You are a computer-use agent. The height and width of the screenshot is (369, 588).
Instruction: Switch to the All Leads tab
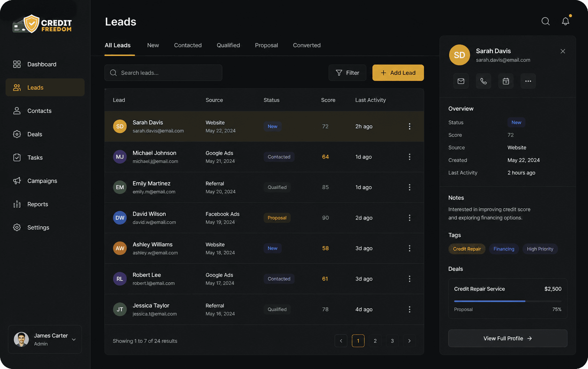tap(118, 45)
